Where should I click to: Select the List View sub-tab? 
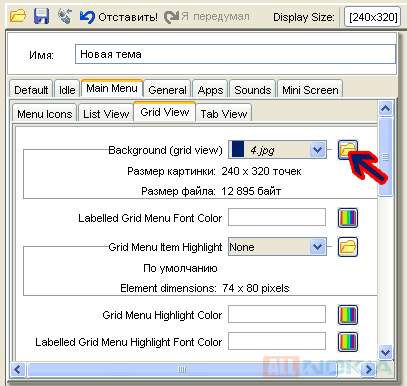[106, 113]
